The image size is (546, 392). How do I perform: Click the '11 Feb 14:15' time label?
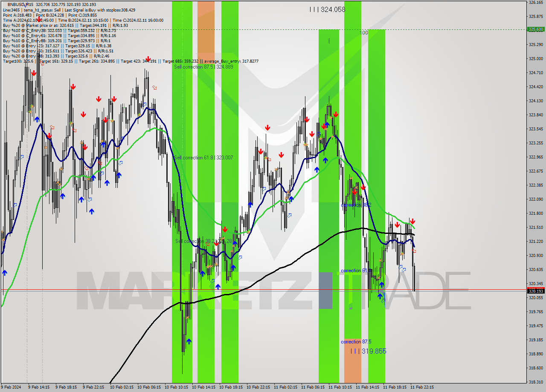tap(367, 387)
